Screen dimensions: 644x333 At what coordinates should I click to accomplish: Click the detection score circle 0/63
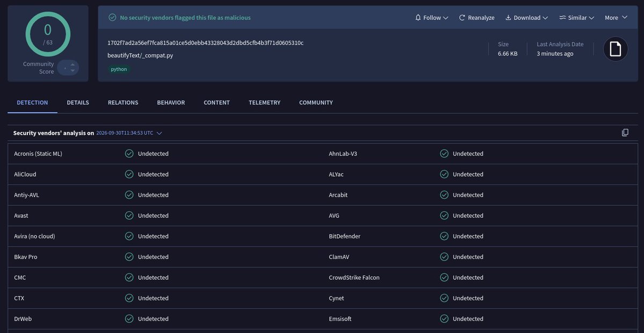coord(48,34)
